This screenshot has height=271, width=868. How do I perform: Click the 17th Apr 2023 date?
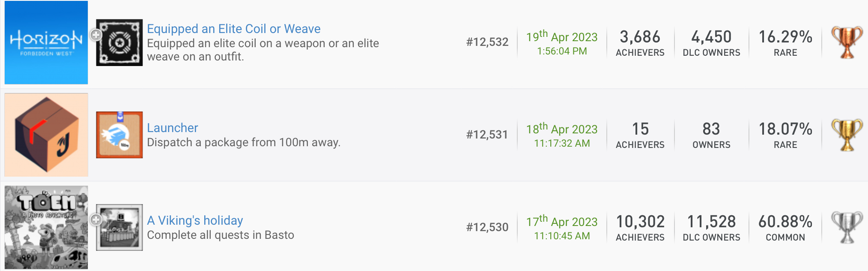point(561,222)
